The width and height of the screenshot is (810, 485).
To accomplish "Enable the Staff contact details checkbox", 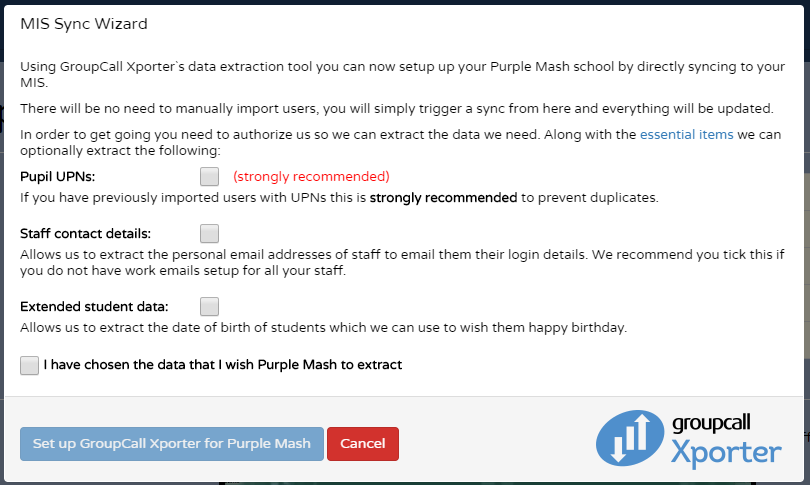I will 209,234.
